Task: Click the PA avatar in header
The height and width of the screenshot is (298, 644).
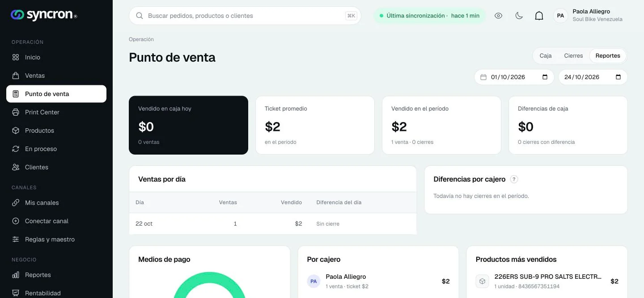Action: (560, 16)
